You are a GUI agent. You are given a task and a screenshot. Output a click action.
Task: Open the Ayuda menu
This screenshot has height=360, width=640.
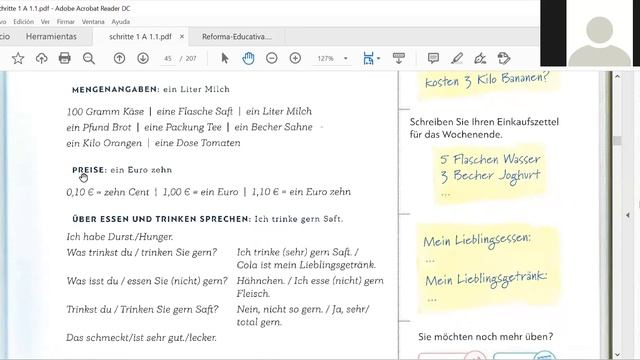pos(120,22)
